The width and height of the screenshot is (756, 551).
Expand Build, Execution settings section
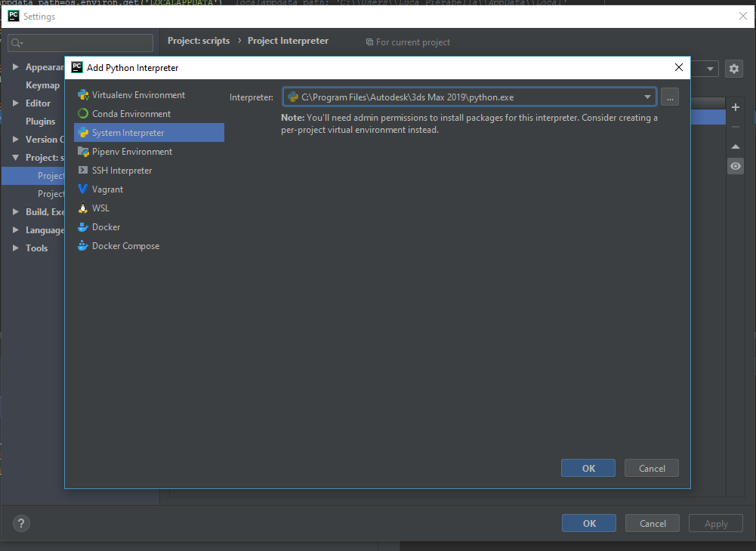pos(15,211)
